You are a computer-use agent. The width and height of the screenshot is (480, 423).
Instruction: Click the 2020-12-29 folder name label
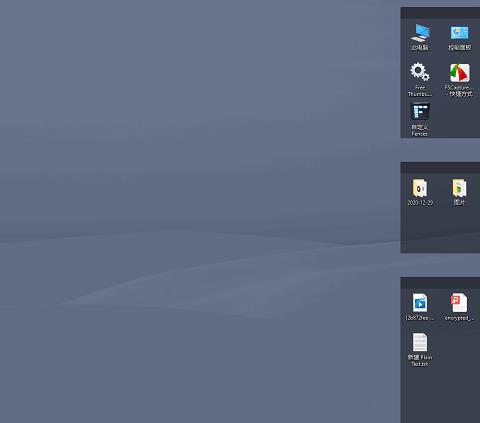[420, 203]
